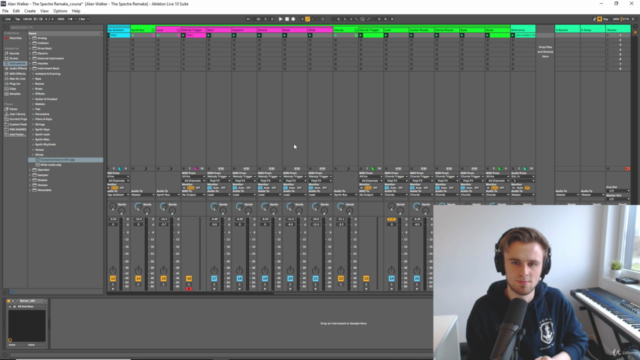Click the transport Stop button
Image resolution: width=640 pixels, height=360 pixels.
point(287,19)
